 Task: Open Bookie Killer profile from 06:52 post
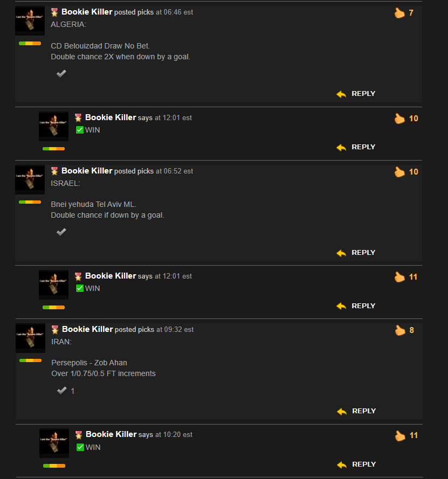[87, 171]
